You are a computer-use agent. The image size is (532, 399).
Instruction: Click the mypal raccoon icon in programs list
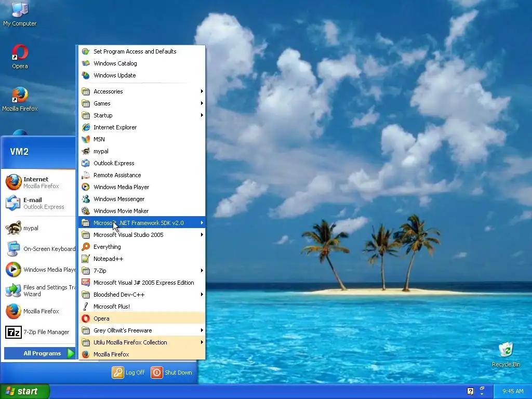click(86, 151)
